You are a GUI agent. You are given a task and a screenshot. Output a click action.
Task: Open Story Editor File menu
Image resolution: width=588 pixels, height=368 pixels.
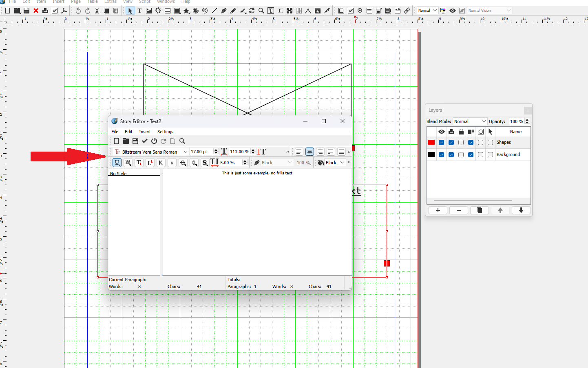point(115,132)
